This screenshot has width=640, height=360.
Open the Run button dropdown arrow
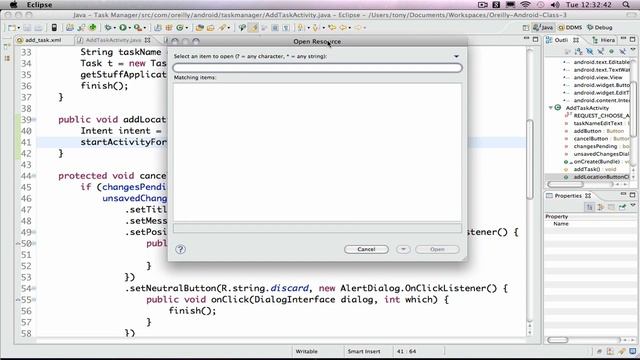click(x=129, y=28)
